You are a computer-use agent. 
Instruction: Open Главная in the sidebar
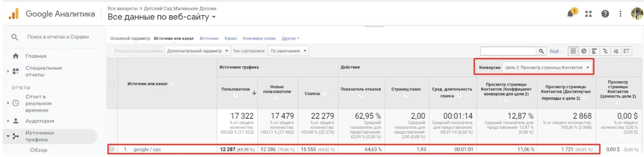point(36,56)
